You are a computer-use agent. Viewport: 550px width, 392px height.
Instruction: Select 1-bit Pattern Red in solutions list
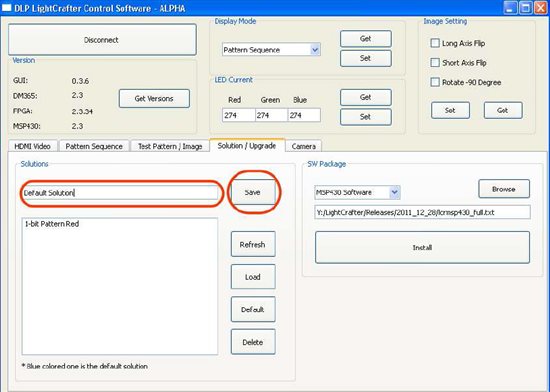(x=52, y=224)
